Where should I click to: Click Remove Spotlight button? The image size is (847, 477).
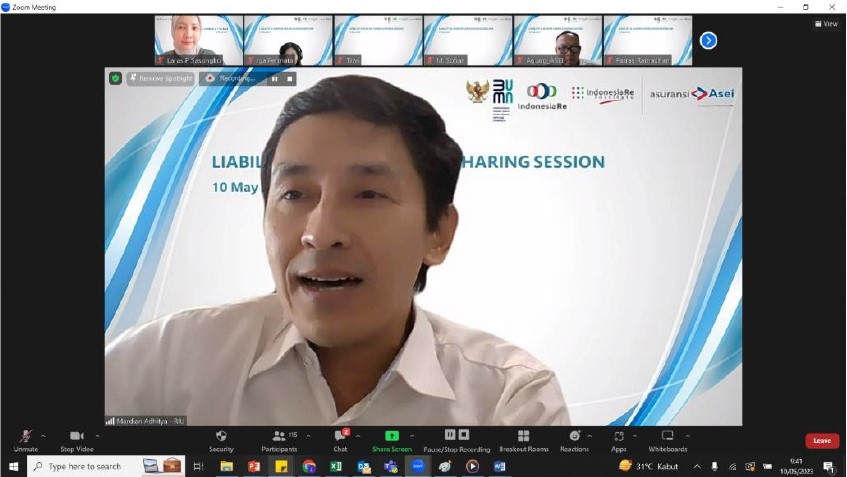(x=160, y=79)
